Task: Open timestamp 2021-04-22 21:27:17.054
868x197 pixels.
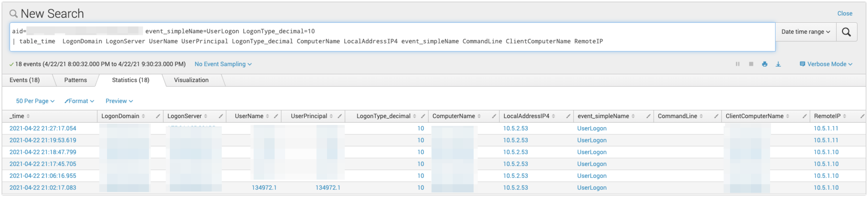Action: coord(43,129)
